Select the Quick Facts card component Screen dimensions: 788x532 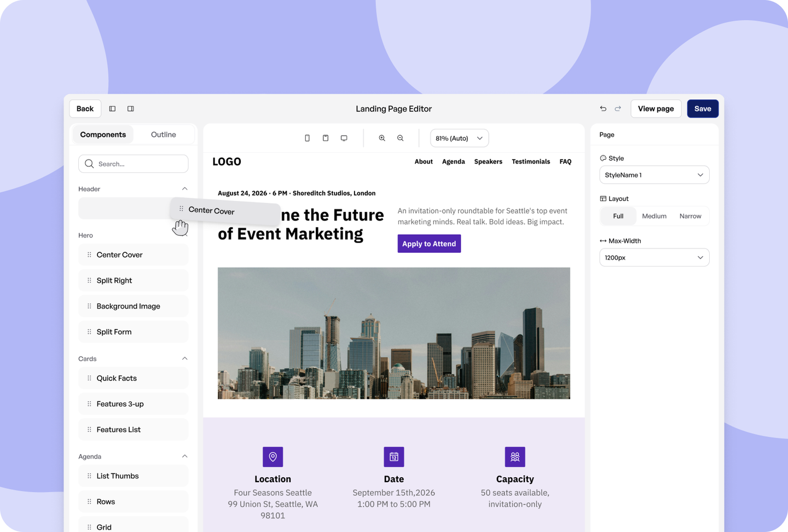pyautogui.click(x=134, y=378)
